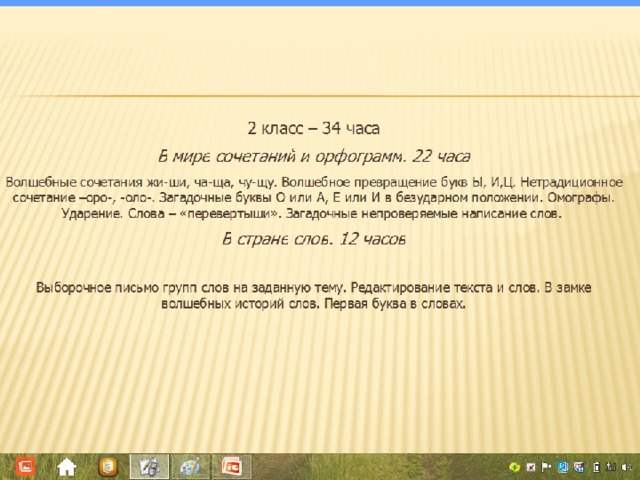
Task: Open the network signal tray icon
Action: [x=611, y=467]
